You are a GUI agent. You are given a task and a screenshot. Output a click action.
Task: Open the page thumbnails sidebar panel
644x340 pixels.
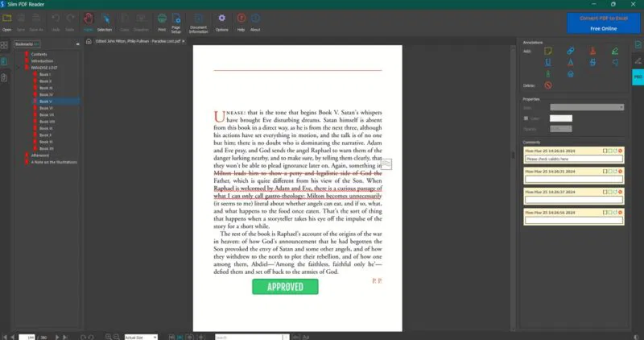tap(4, 45)
